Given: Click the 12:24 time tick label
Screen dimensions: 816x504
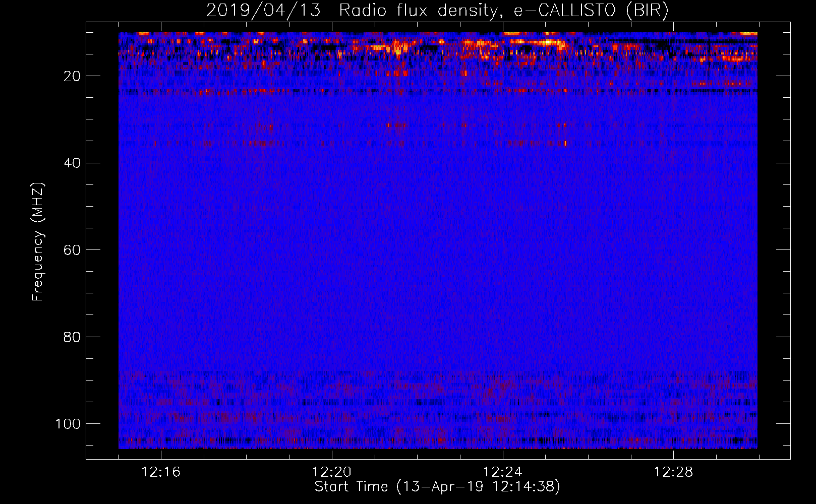Looking at the screenshot, I should click(502, 472).
